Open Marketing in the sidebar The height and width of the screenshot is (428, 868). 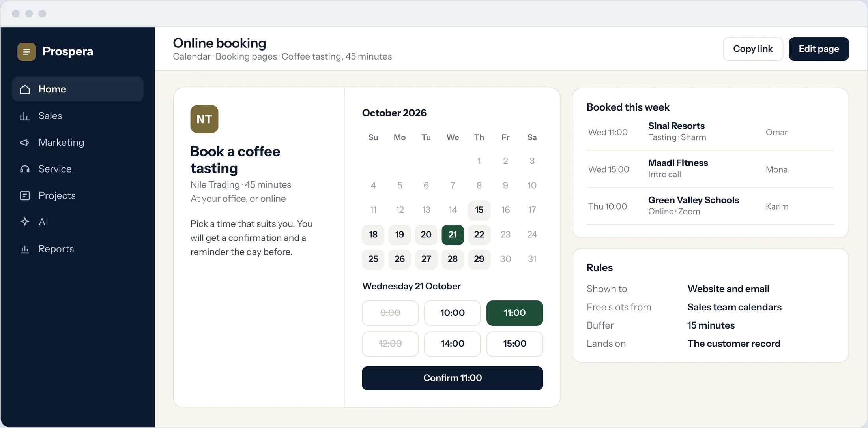click(78, 142)
